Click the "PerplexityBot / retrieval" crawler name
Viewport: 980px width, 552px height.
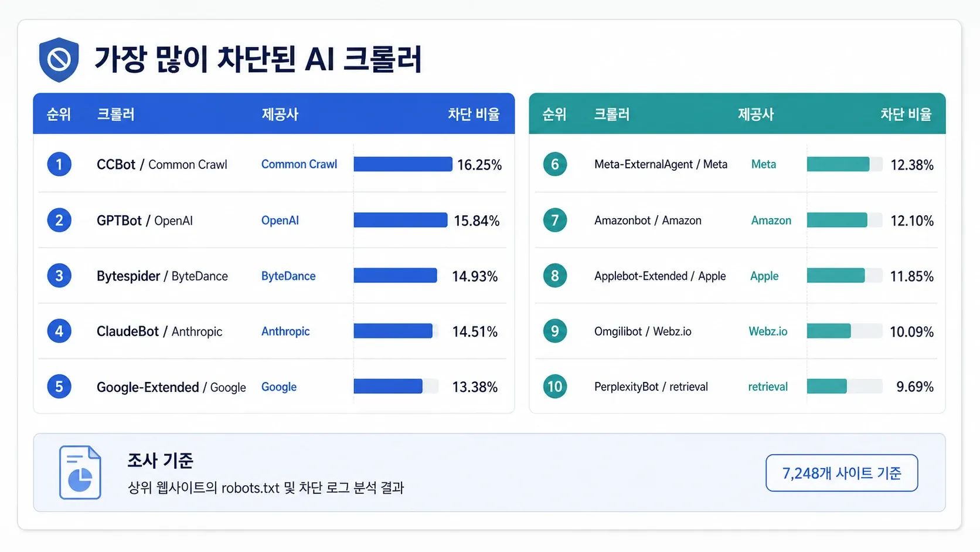pos(651,387)
